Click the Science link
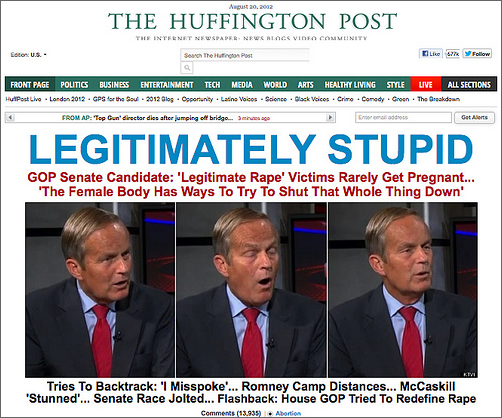502x418 pixels. [276, 99]
